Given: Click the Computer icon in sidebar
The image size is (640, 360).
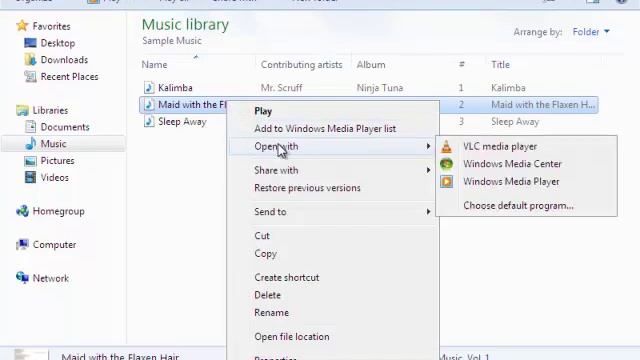Looking at the screenshot, I should click(22, 244).
